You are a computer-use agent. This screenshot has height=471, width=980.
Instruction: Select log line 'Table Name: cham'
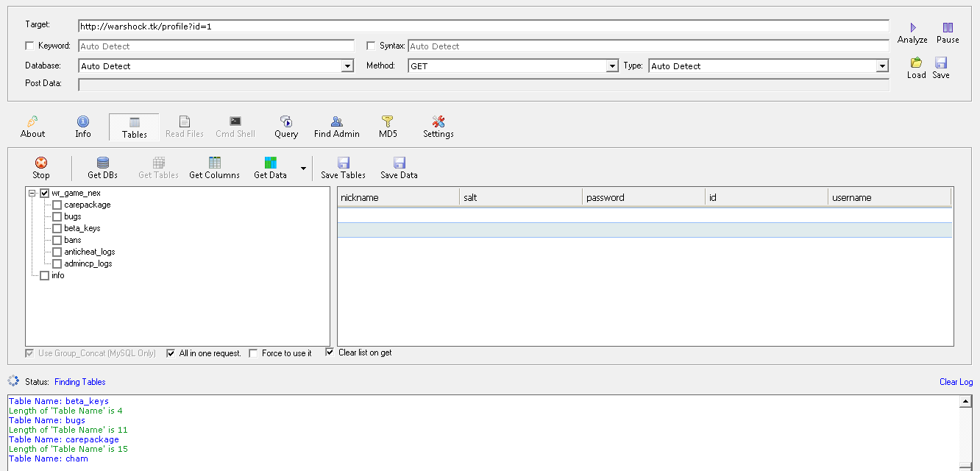48,458
